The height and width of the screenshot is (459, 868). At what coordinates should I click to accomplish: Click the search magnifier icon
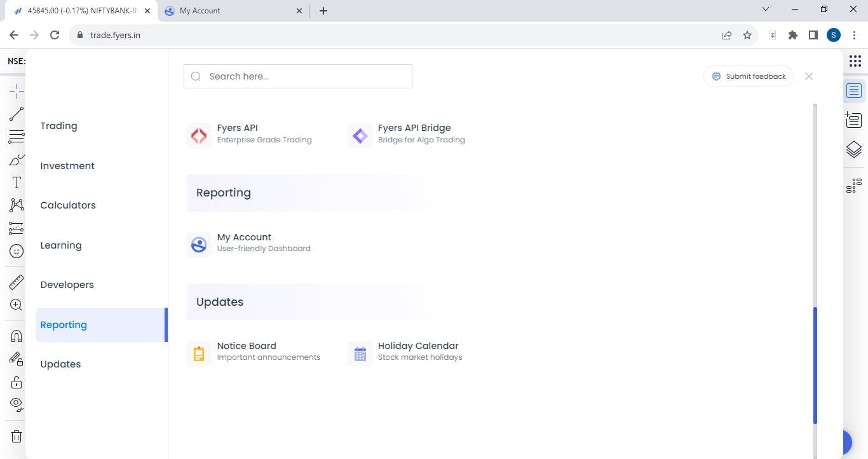pyautogui.click(x=196, y=76)
